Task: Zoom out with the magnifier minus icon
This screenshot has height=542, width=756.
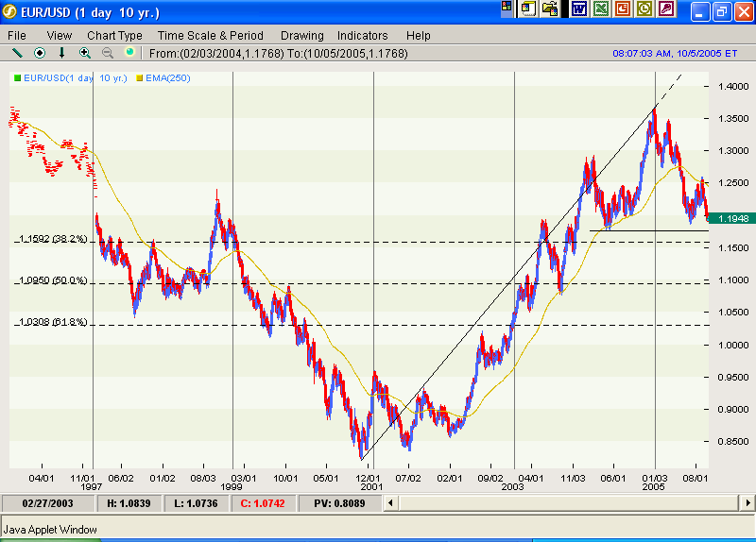Action: pyautogui.click(x=107, y=53)
